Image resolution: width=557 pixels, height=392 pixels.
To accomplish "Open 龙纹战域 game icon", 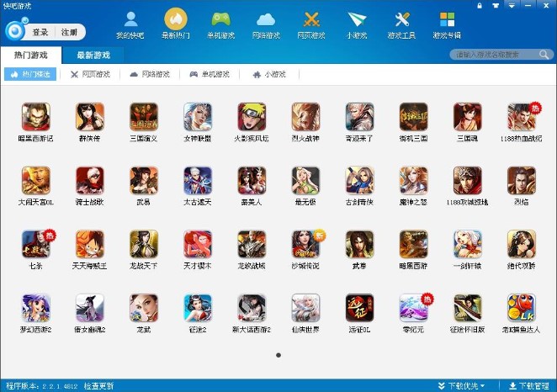I will coord(252,244).
